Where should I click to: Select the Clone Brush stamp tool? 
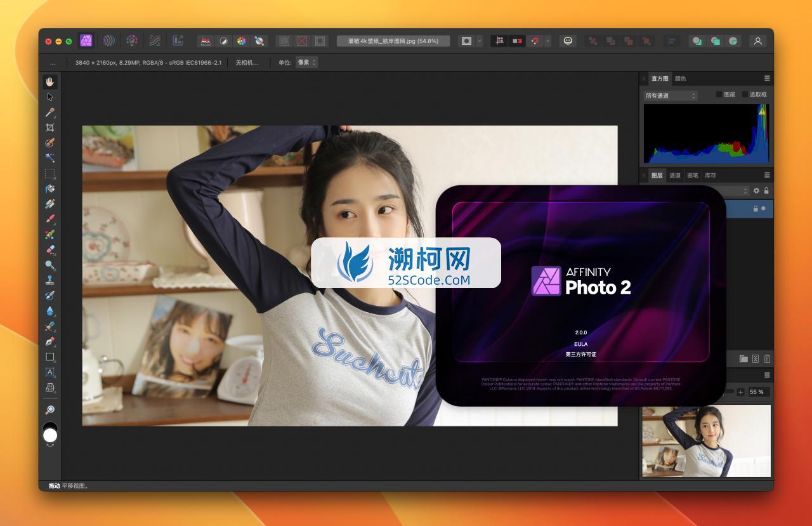50,280
